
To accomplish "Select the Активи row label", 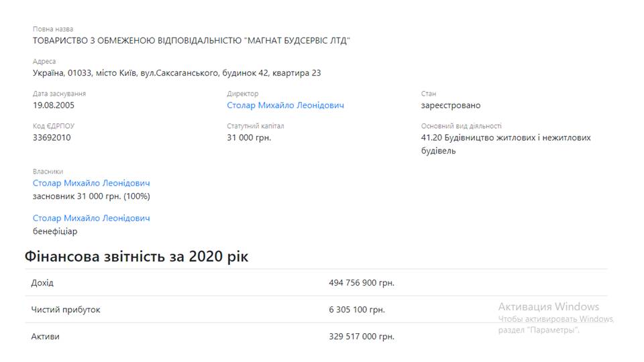I will click(45, 337).
